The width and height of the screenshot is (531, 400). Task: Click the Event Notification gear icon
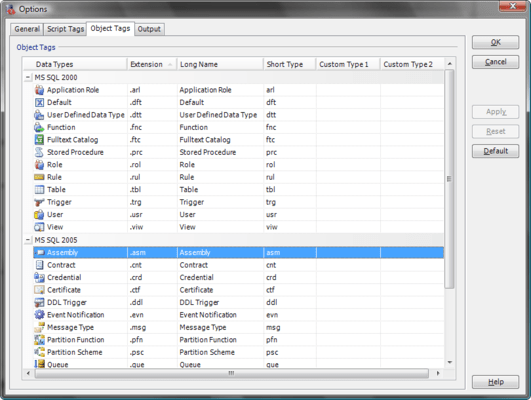click(39, 315)
